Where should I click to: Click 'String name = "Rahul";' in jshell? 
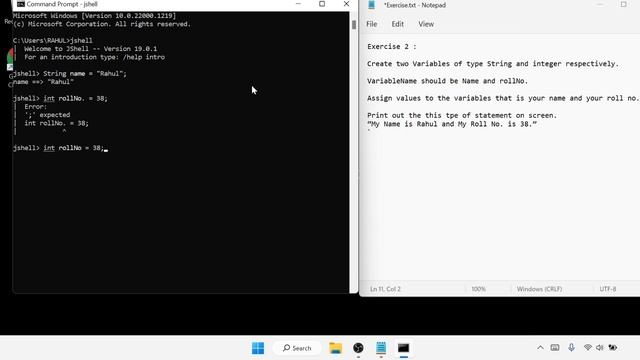[85, 73]
